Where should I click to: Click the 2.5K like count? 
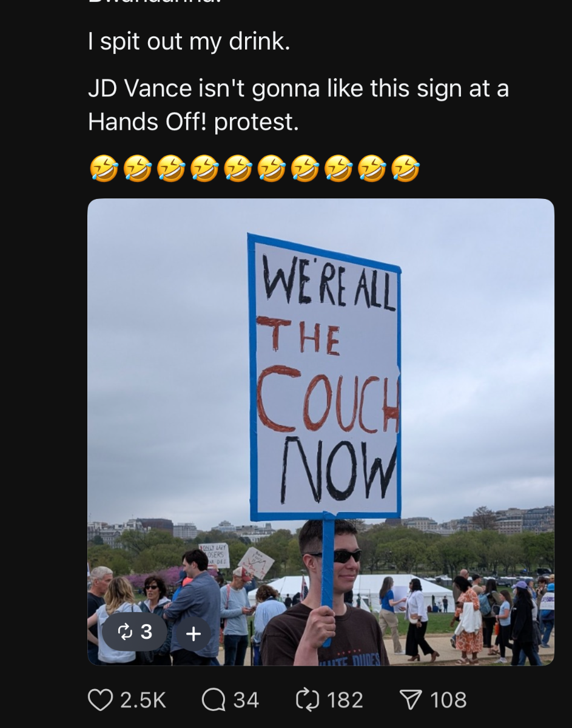[x=143, y=700]
